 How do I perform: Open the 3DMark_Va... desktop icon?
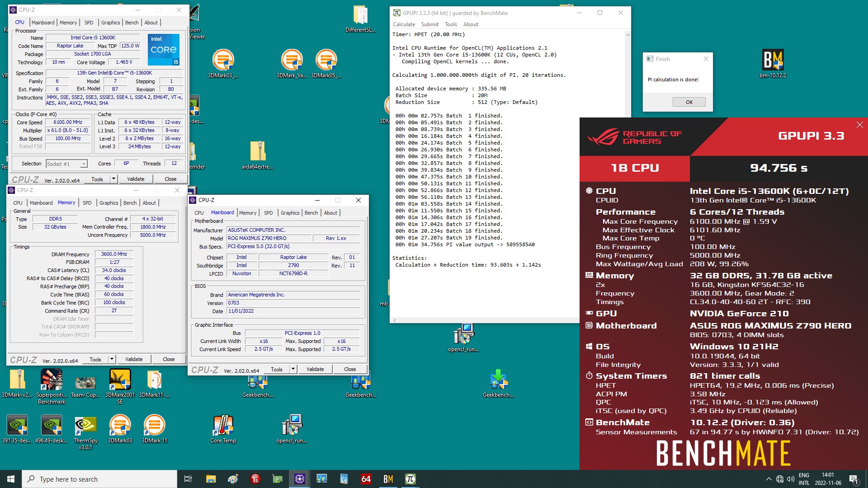pyautogui.click(x=292, y=63)
